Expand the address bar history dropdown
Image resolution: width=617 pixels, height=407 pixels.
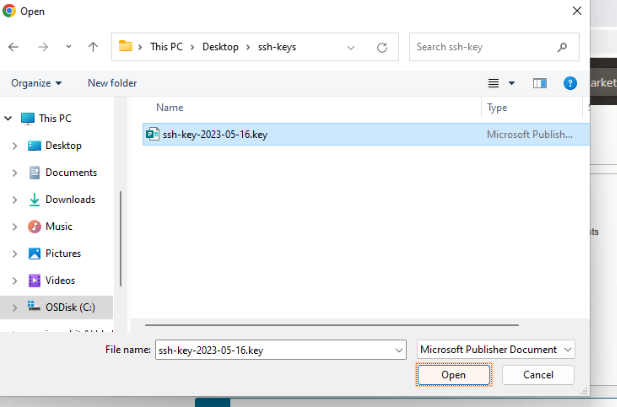click(x=351, y=48)
